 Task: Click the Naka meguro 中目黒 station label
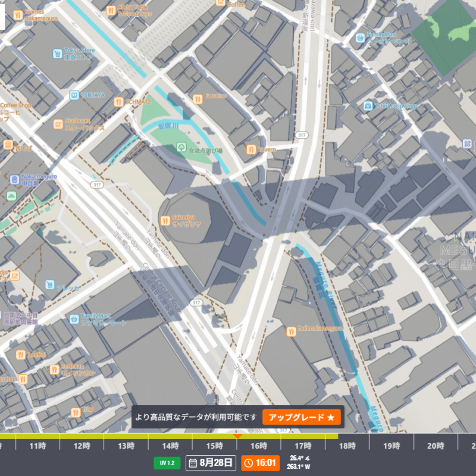pos(39,180)
